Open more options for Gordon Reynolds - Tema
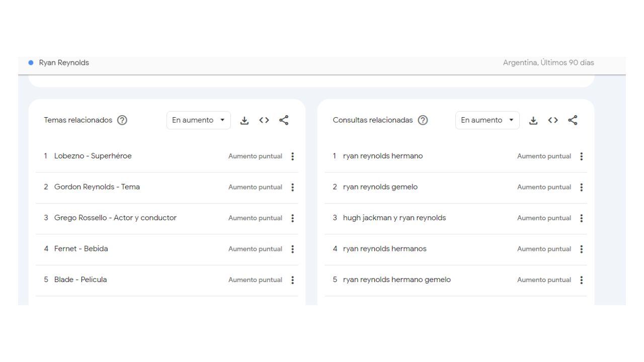The width and height of the screenshot is (644, 362). tap(293, 187)
